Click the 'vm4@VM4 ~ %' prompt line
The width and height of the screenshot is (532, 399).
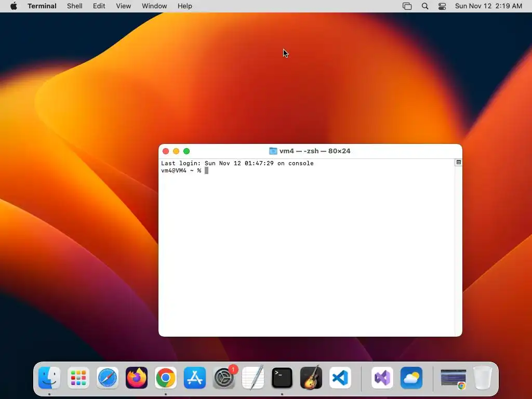point(181,170)
